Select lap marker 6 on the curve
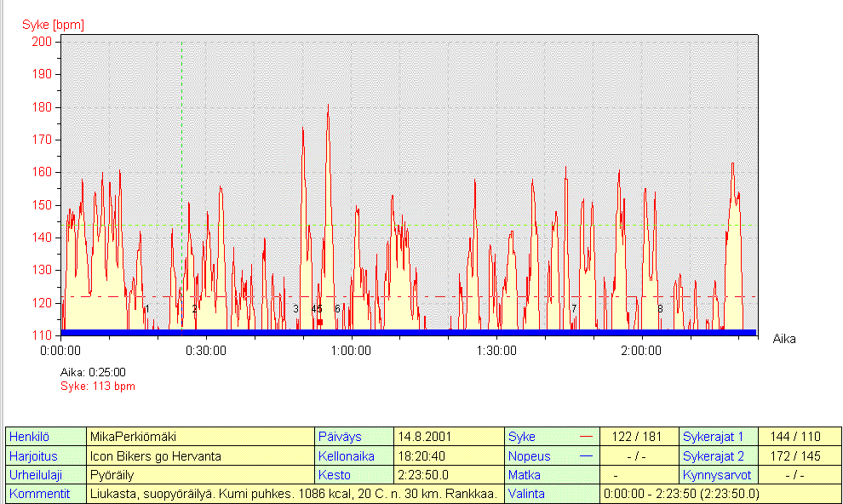This screenshot has height=504, width=843. pos(337,309)
